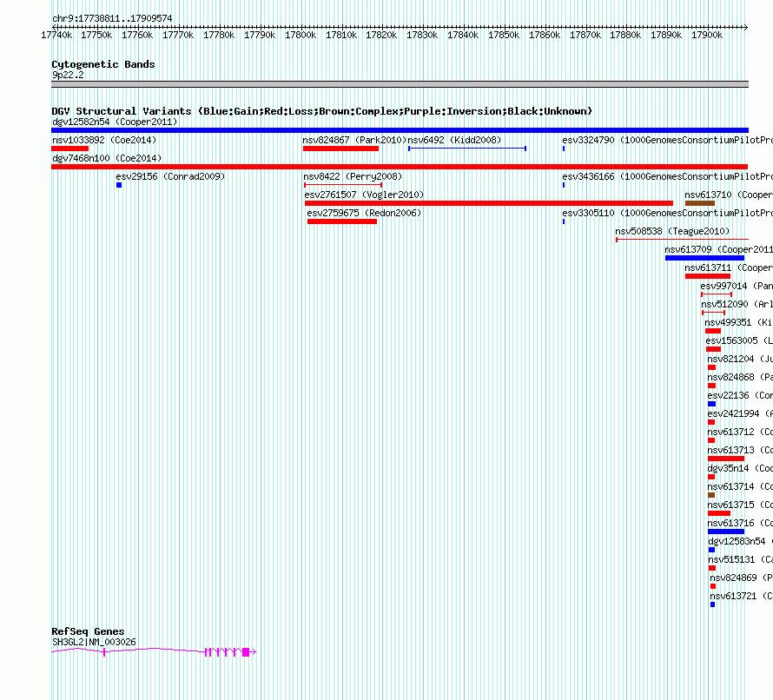This screenshot has height=700, width=773.
Task: Click the dgv12583n54 variant label
Action: (x=741, y=541)
